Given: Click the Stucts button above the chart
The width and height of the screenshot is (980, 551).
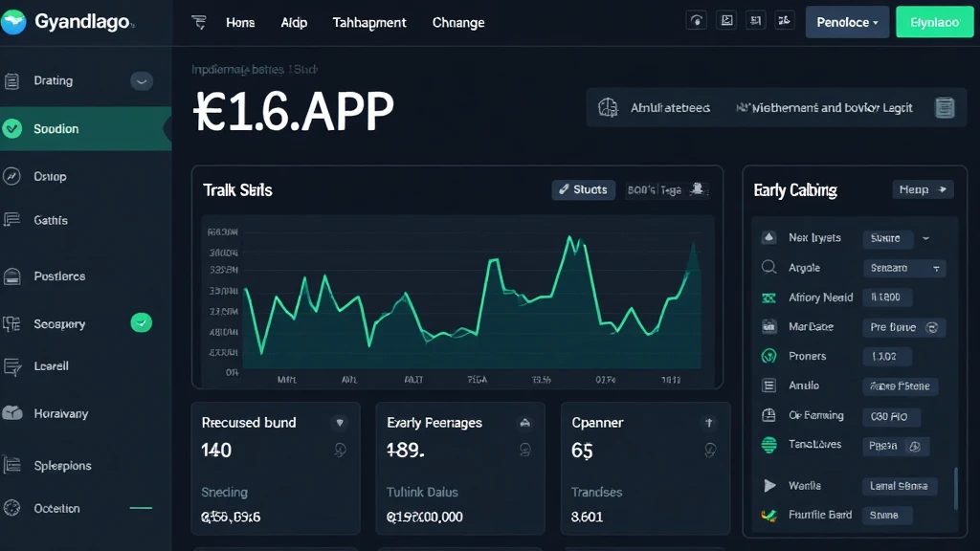Looking at the screenshot, I should (583, 189).
